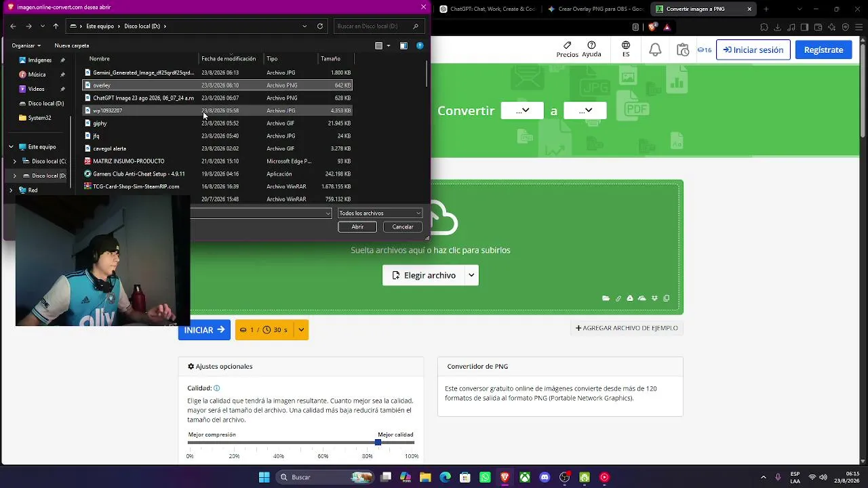Select the Convertir imagen a PNG tab

(x=704, y=9)
